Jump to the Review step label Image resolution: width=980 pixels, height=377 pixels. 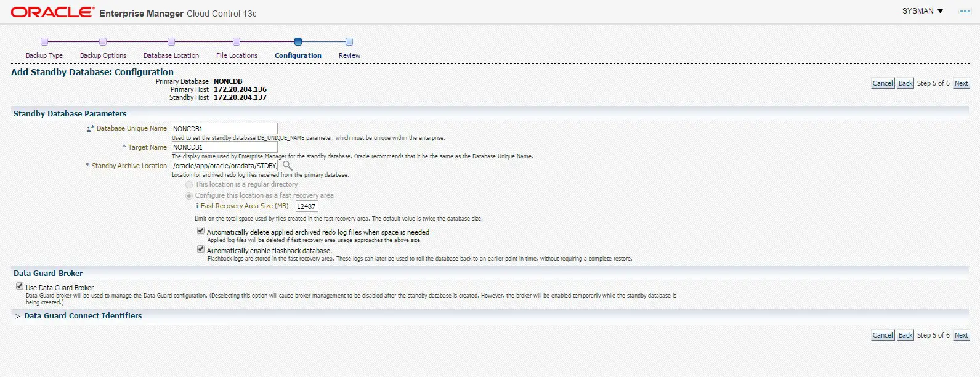[349, 55]
